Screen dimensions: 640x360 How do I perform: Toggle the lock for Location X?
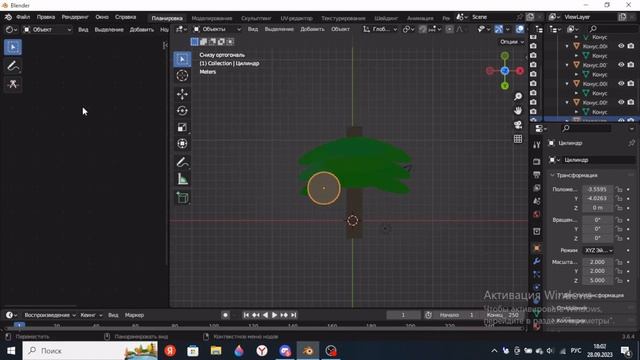point(619,189)
